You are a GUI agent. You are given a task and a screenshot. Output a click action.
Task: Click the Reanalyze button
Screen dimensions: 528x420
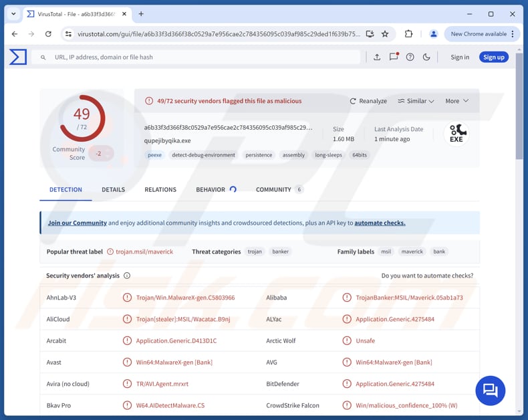tap(368, 101)
